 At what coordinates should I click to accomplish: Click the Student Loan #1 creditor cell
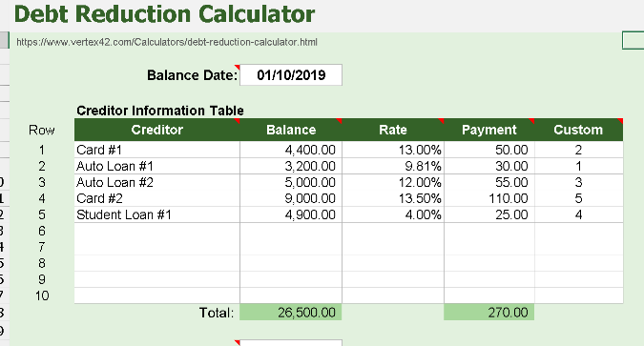coord(156,214)
